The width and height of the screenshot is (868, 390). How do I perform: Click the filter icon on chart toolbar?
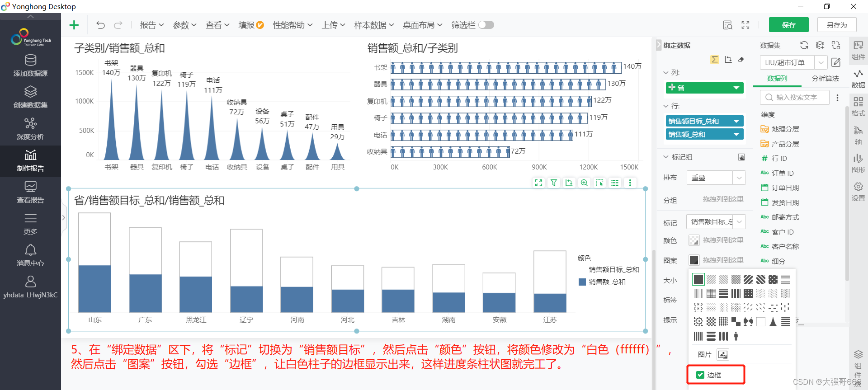[x=554, y=183]
